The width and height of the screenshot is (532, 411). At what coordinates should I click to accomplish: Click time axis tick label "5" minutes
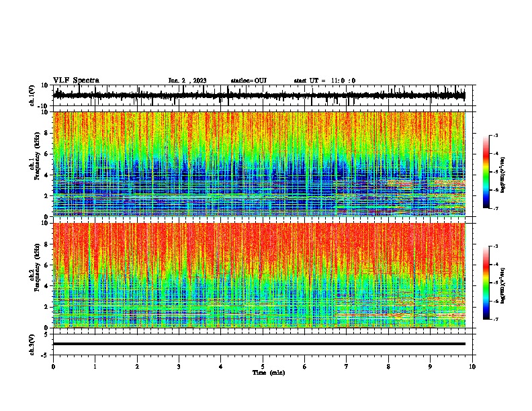click(x=263, y=367)
